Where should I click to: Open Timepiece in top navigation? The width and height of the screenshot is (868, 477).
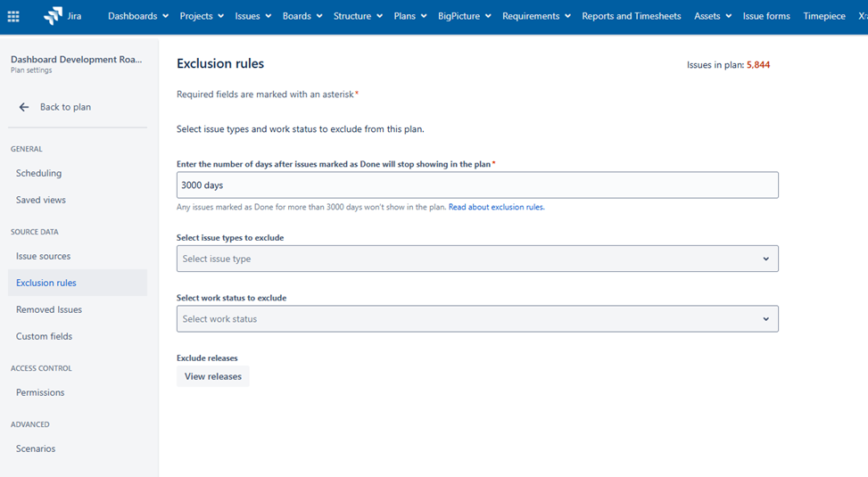click(824, 16)
